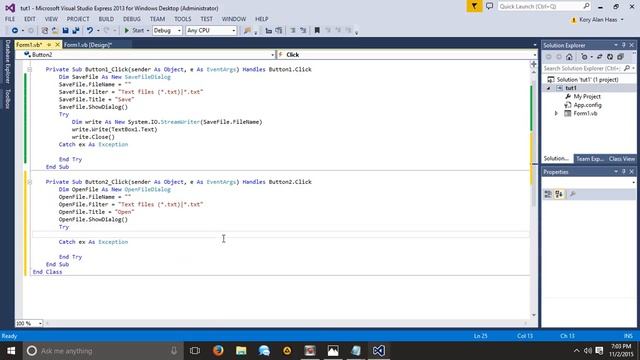Screen dimensions: 640x360
Task: Open Firefox from the taskbar
Action: pos(218,351)
